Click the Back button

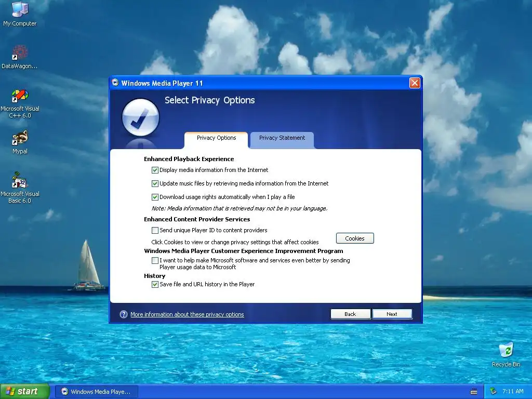click(351, 314)
